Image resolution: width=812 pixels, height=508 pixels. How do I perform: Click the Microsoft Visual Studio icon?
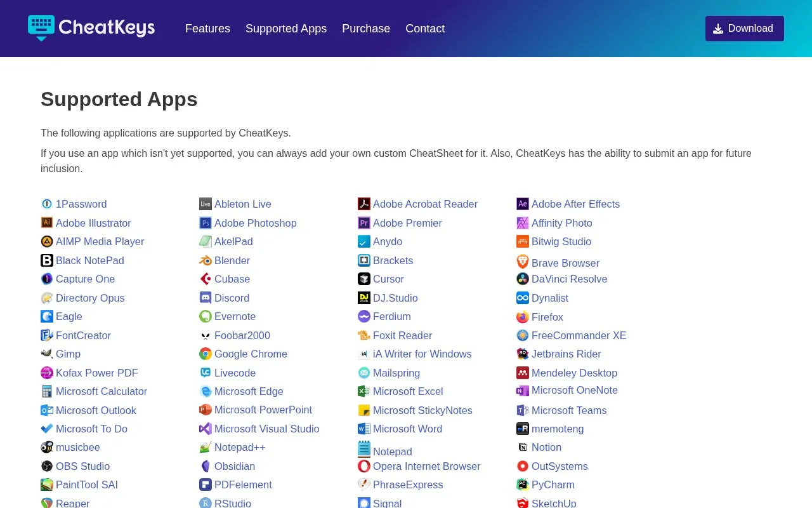[206, 429]
